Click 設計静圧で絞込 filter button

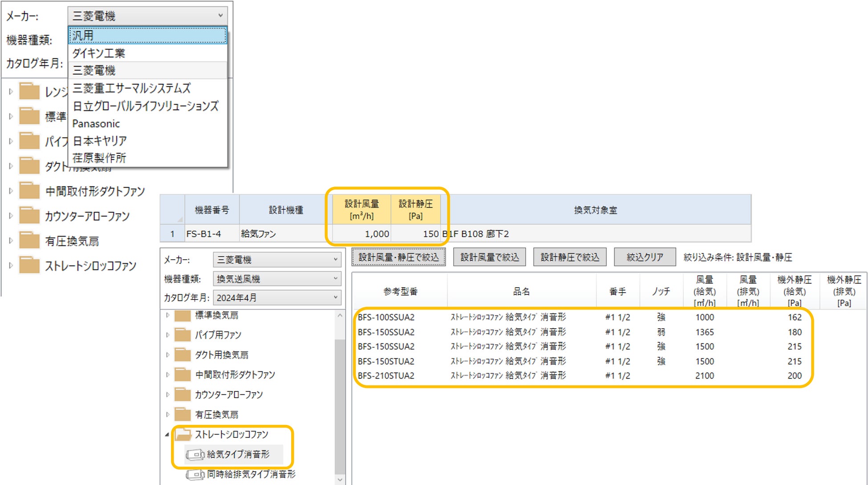tap(569, 257)
